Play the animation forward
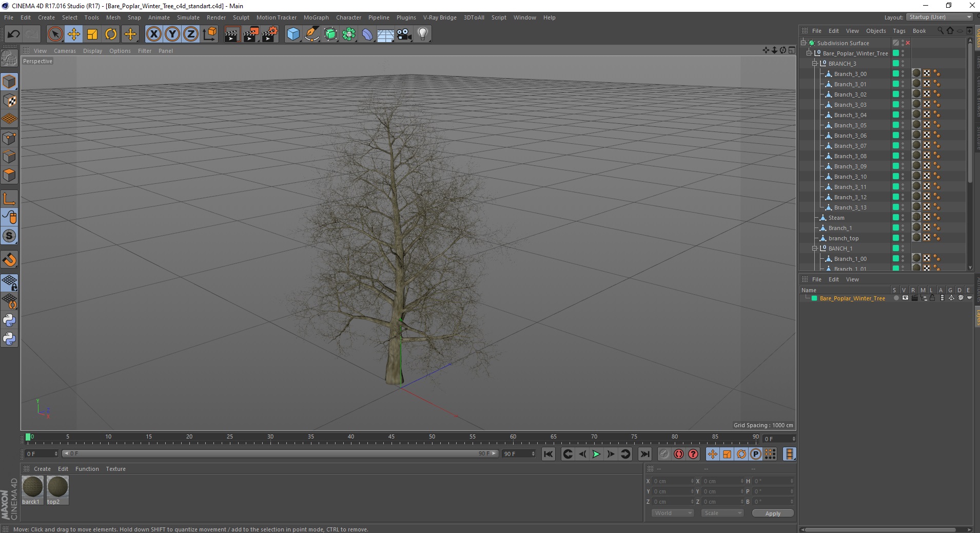This screenshot has width=980, height=533. pos(596,454)
